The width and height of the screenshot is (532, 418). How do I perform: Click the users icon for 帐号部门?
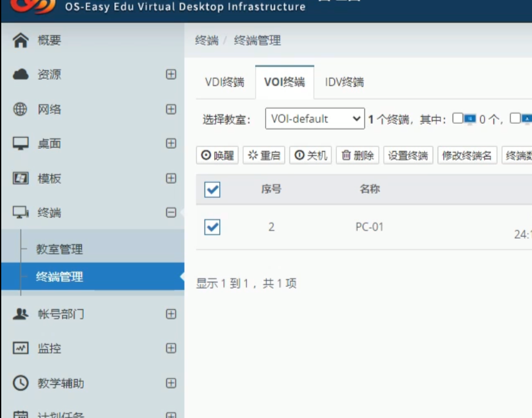(x=21, y=314)
